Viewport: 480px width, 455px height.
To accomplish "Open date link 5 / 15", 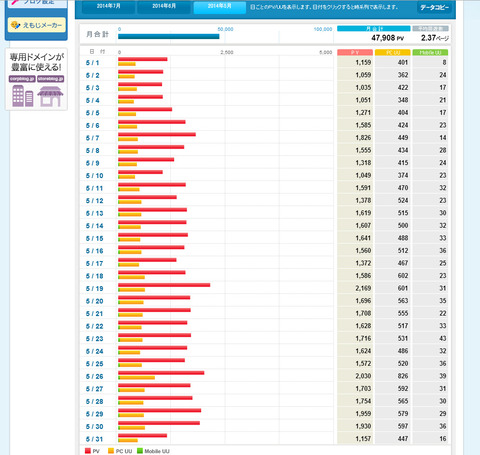I will click(x=94, y=238).
